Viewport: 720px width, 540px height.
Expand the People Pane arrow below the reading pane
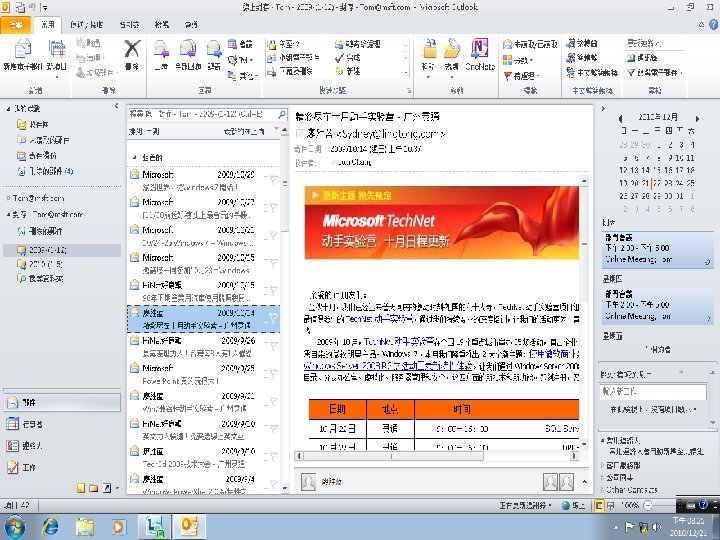click(585, 482)
